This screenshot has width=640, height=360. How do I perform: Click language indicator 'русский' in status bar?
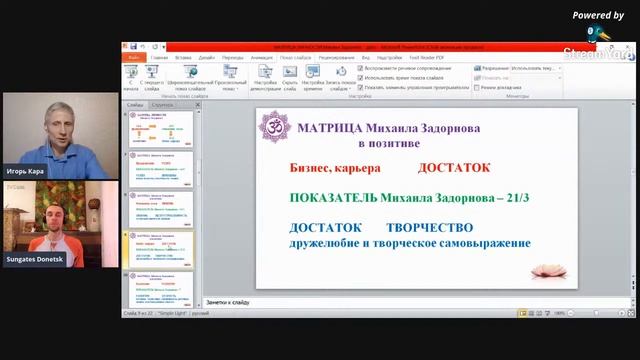point(200,313)
